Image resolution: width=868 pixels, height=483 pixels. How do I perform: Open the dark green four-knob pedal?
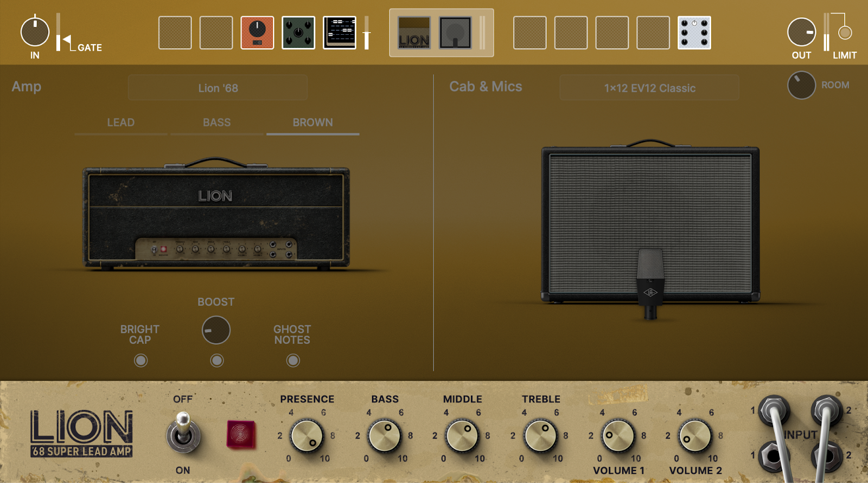[x=298, y=33]
